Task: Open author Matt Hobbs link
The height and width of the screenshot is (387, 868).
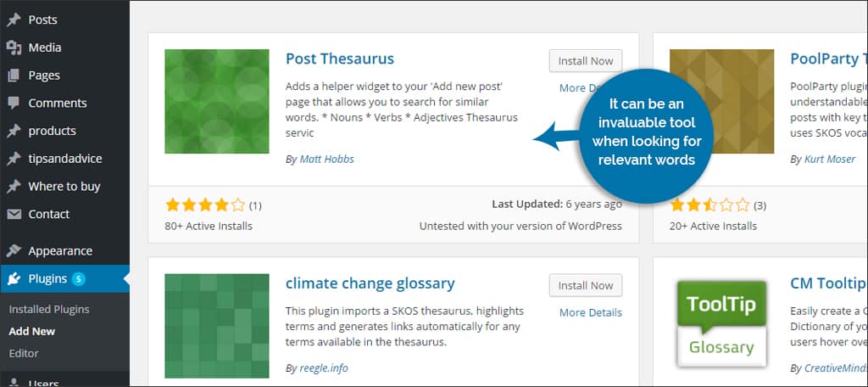Action: [x=326, y=159]
